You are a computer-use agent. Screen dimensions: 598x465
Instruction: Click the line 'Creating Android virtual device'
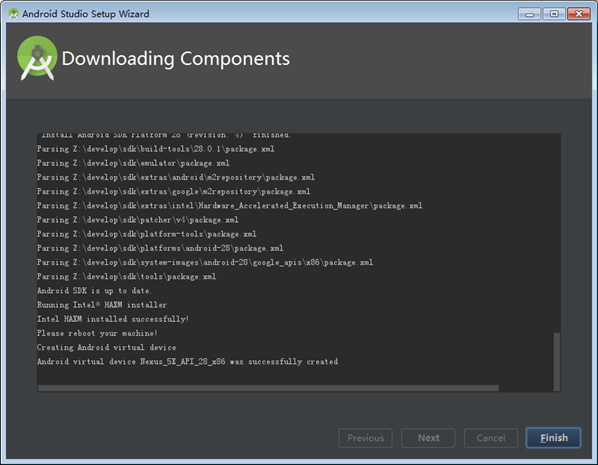point(106,348)
